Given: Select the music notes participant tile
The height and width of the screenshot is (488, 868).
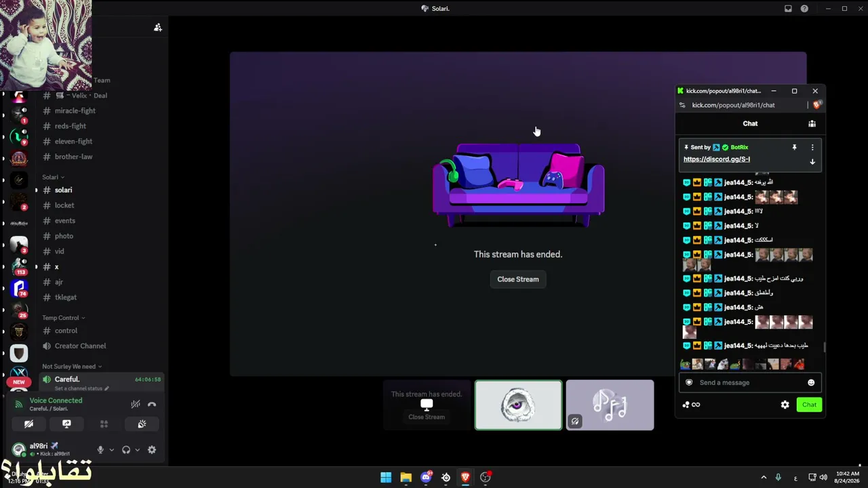Looking at the screenshot, I should [x=610, y=405].
